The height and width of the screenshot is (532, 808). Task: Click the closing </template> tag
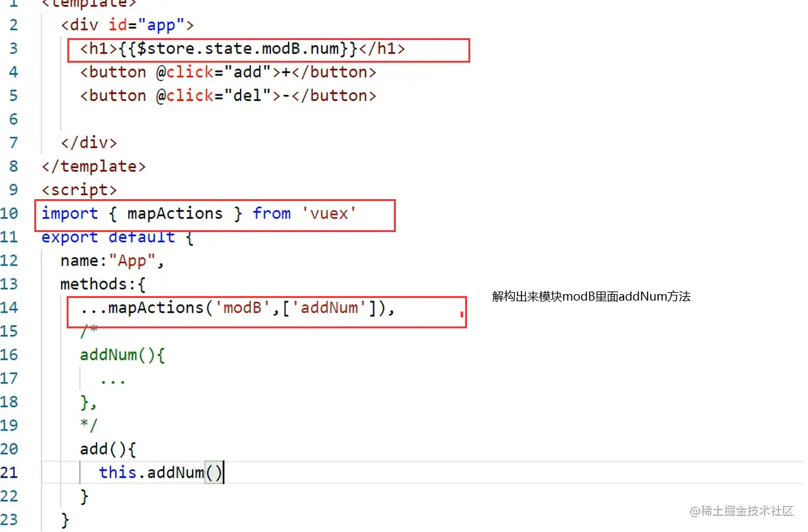(x=94, y=166)
